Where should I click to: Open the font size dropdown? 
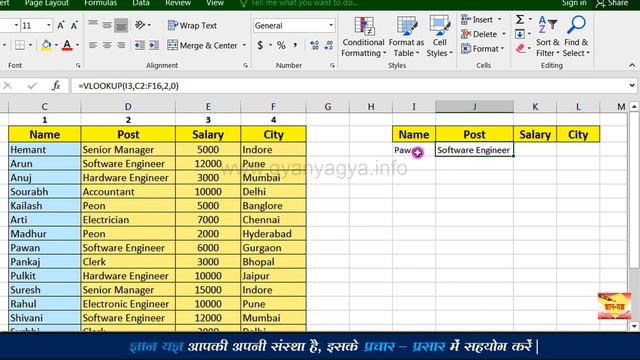point(49,25)
